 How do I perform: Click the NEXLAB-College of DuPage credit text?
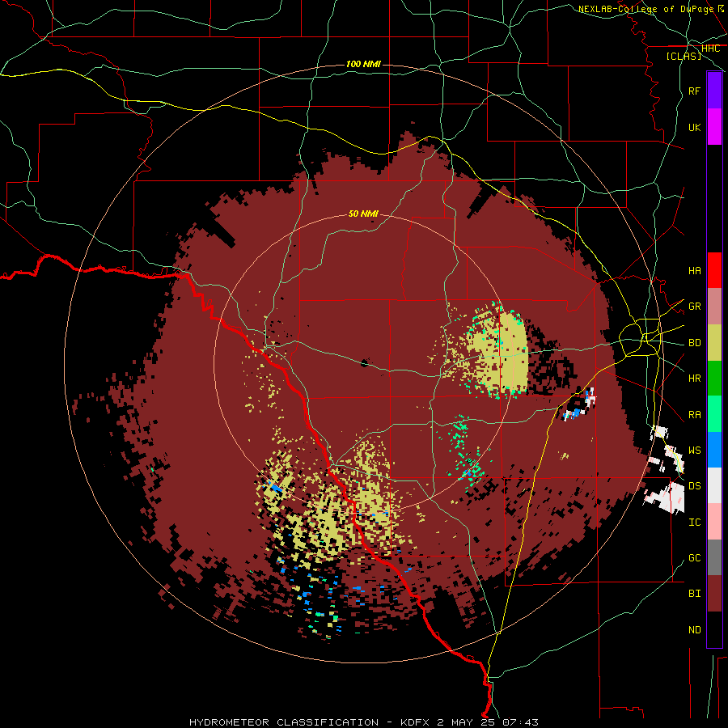651,9
